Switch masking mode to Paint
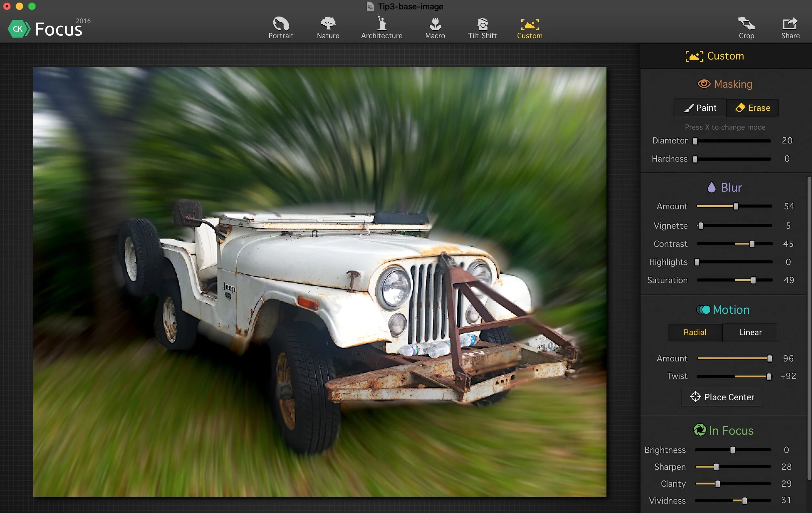This screenshot has height=513, width=812. point(700,108)
